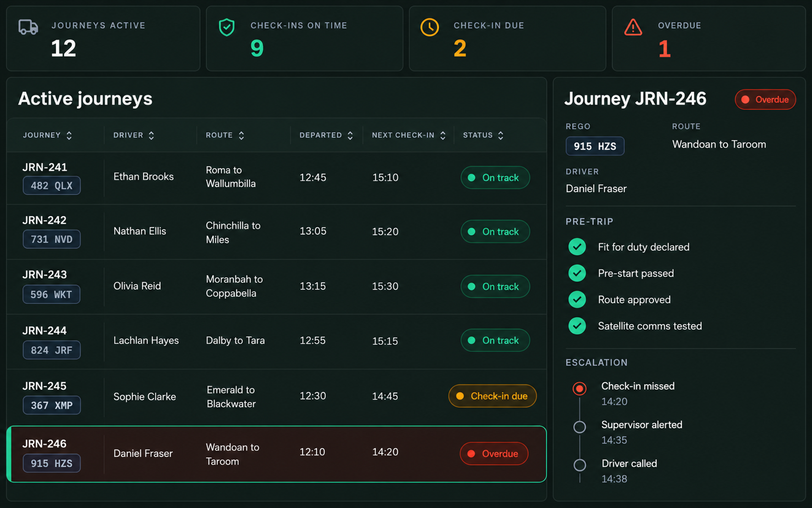Screen dimensions: 812x508
Task: Click rego tag 367 XMP
Action: 52,405
